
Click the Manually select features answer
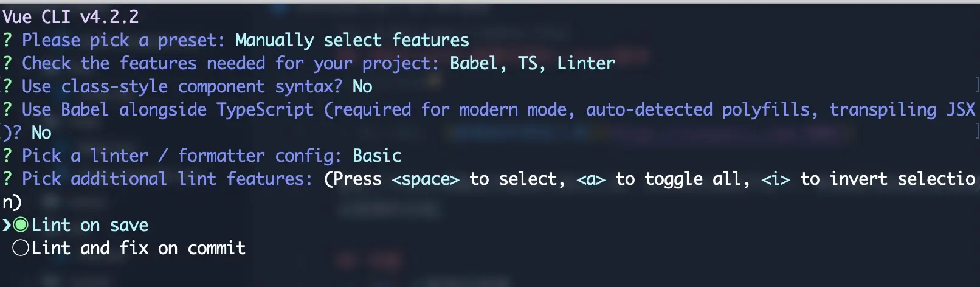tap(352, 40)
